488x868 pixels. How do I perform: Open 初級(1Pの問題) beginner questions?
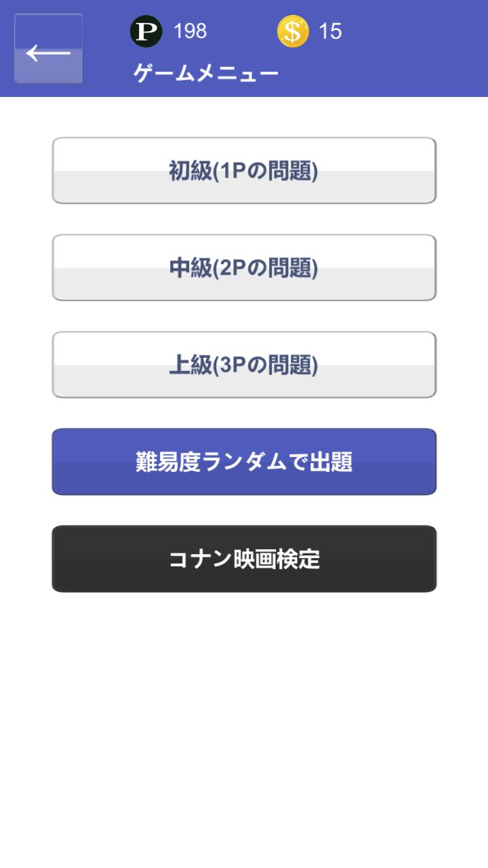[x=244, y=170]
